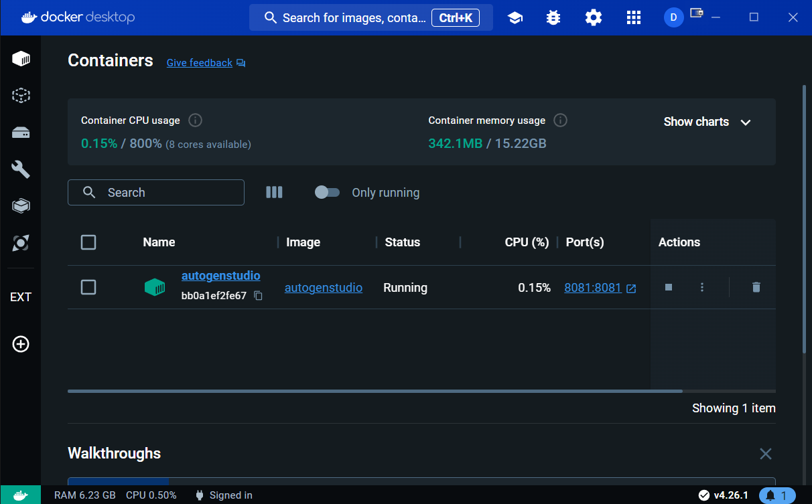Expand the Show charts dropdown
Screen dimensions: 812x504
pyautogui.click(x=707, y=122)
